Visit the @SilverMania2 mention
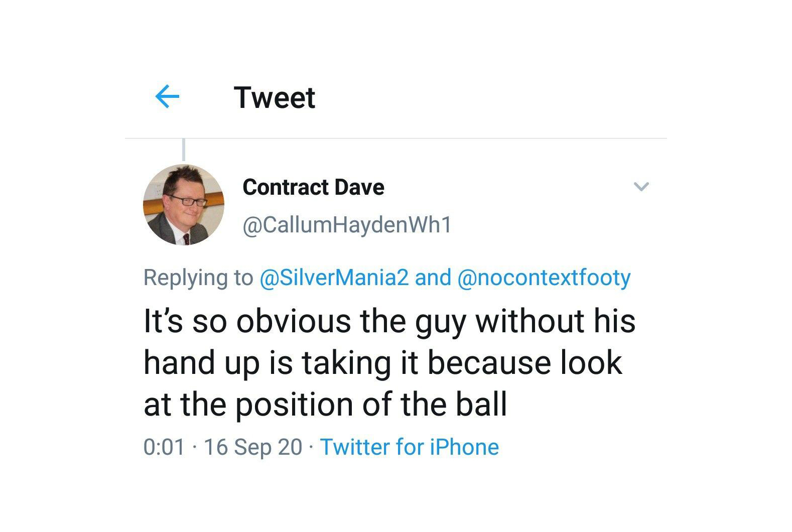Image resolution: width=792 pixels, height=532 pixels. point(334,278)
